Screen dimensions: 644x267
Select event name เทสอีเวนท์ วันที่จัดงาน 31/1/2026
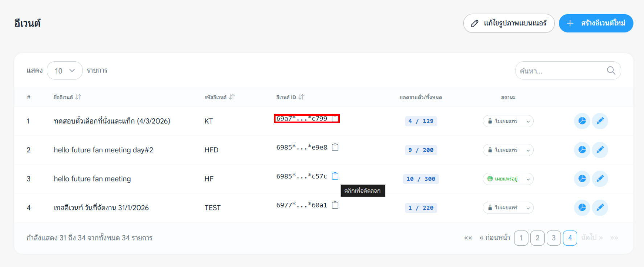(x=101, y=208)
